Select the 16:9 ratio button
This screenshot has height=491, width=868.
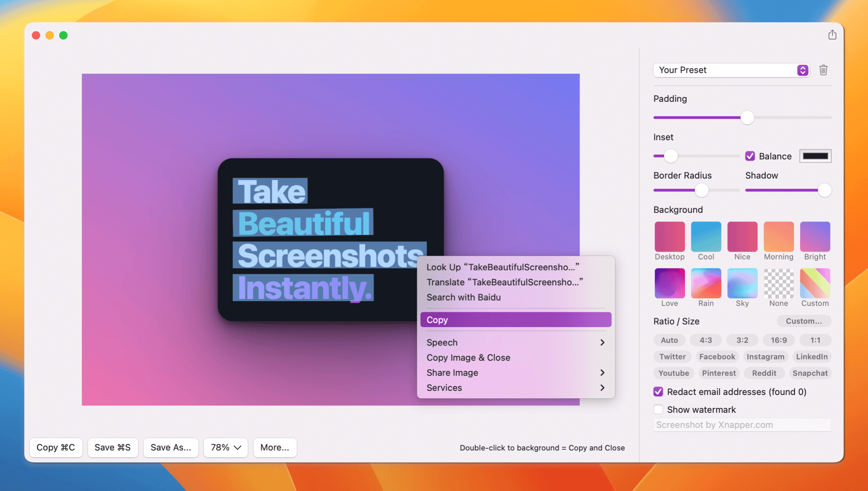[x=778, y=340]
